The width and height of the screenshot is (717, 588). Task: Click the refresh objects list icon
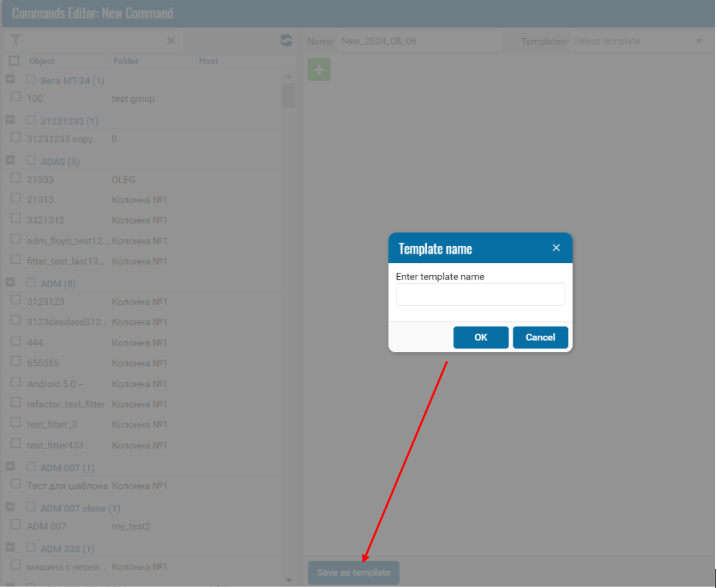pyautogui.click(x=286, y=41)
